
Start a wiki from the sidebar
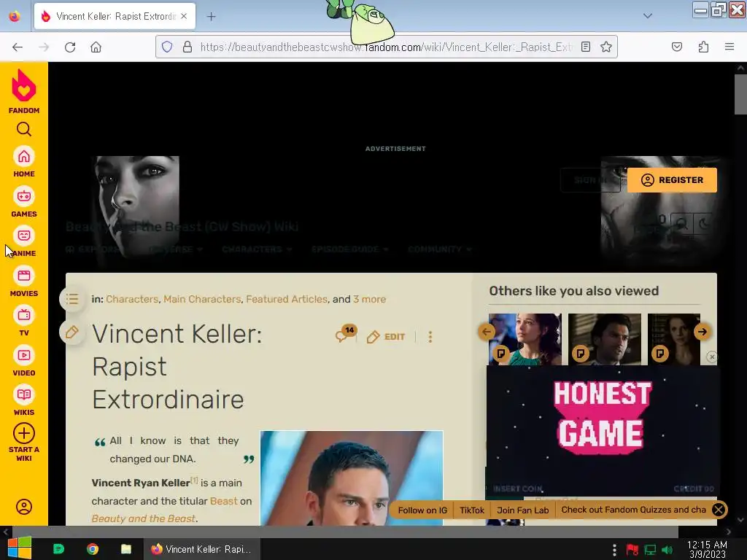(24, 443)
